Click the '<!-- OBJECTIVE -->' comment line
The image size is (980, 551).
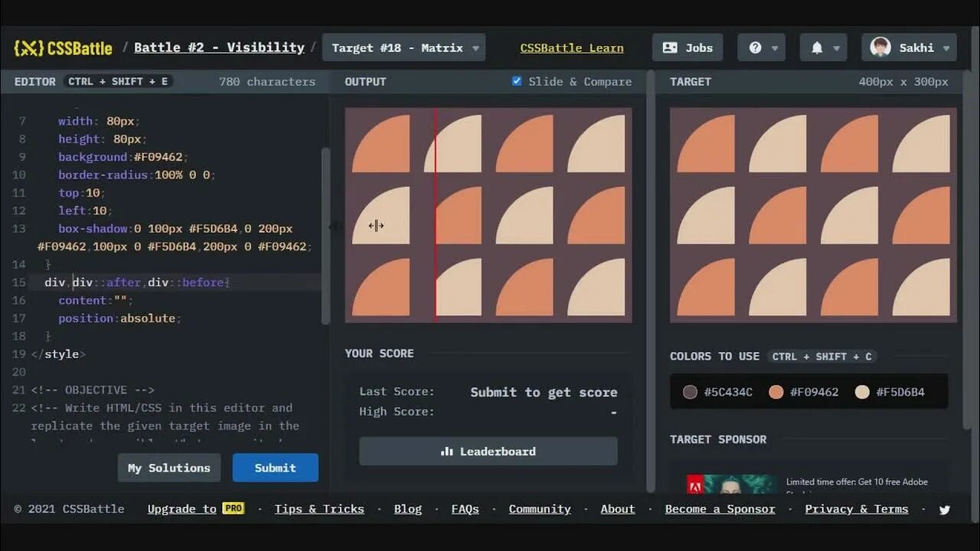[93, 390]
